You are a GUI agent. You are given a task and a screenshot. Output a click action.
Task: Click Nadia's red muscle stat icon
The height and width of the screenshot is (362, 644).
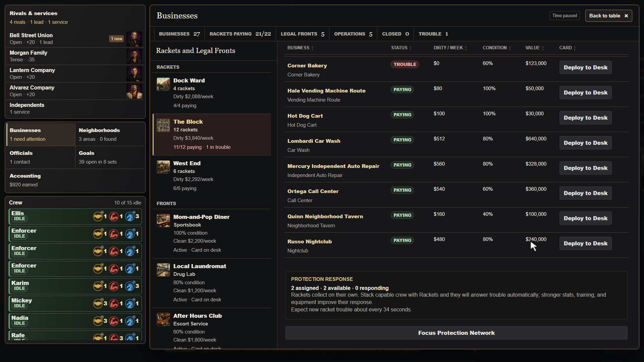point(114,321)
